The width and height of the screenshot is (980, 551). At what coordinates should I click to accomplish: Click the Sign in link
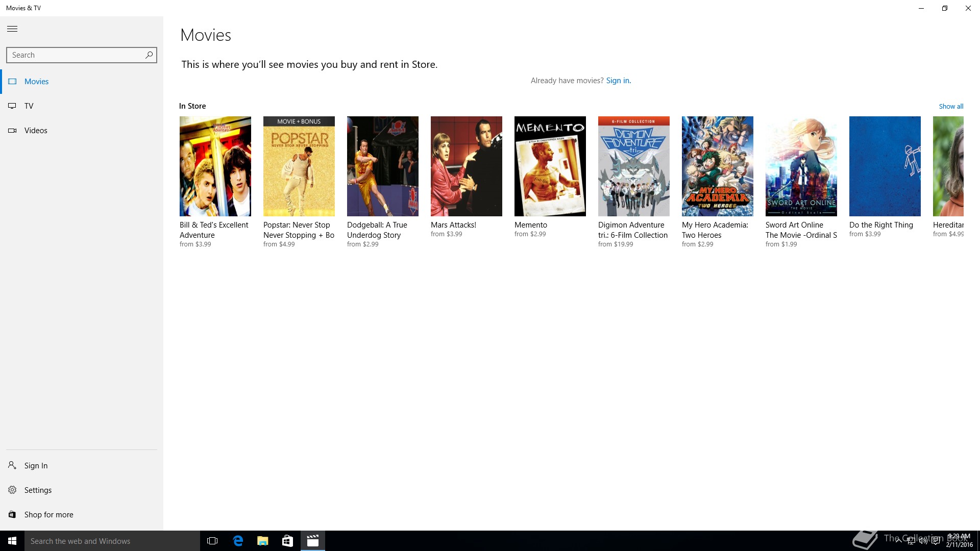click(618, 81)
